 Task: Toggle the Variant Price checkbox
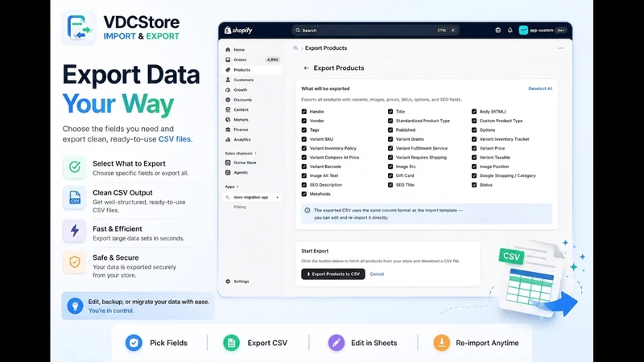[474, 148]
